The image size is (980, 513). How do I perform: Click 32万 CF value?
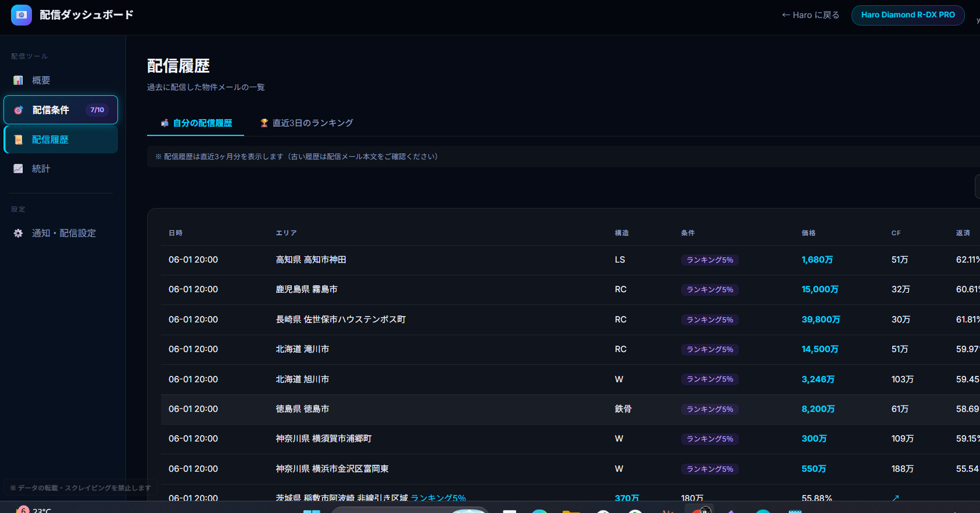[x=901, y=289]
